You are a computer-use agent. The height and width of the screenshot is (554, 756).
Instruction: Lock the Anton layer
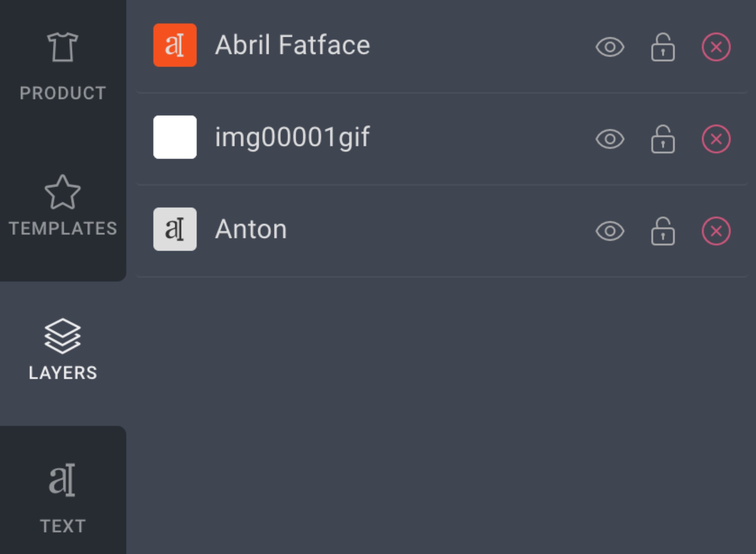click(663, 231)
